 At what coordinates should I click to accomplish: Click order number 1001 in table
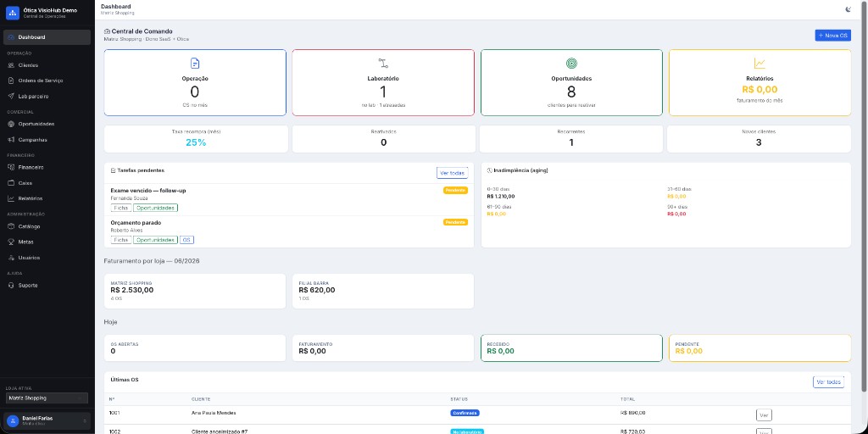pos(114,413)
